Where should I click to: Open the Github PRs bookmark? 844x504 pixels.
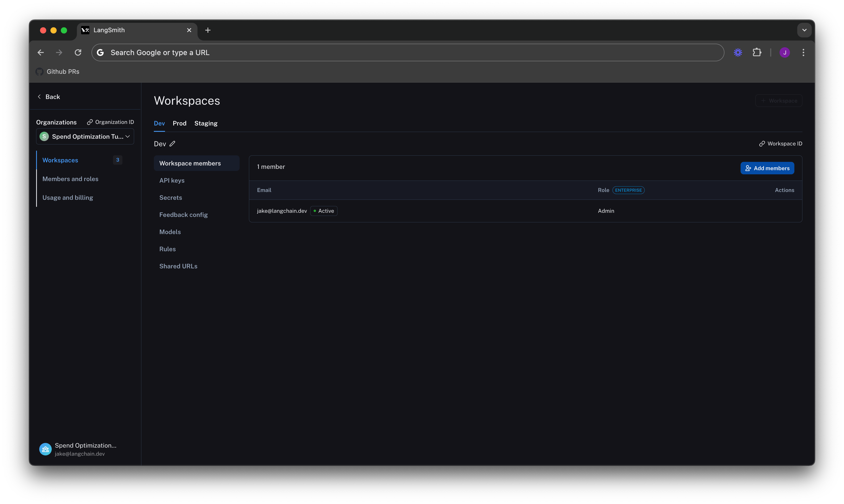tap(58, 72)
